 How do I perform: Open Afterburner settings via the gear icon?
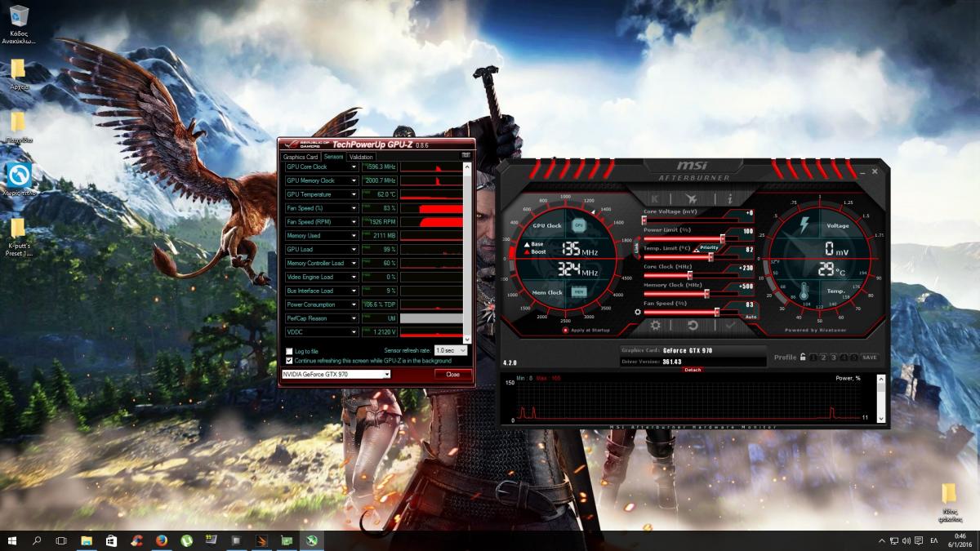click(655, 325)
